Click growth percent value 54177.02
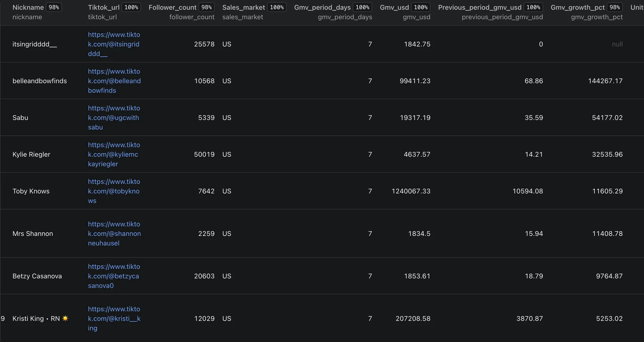The image size is (644, 342). [607, 118]
